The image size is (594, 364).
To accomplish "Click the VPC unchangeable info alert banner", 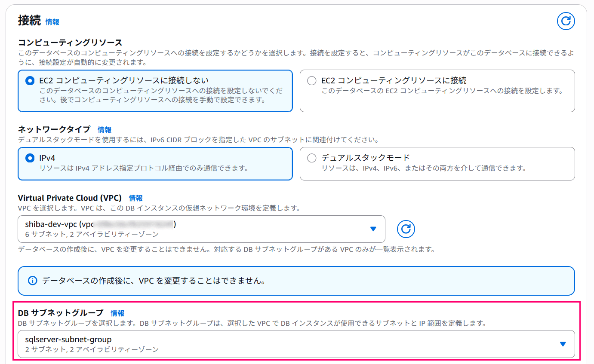I will [296, 281].
